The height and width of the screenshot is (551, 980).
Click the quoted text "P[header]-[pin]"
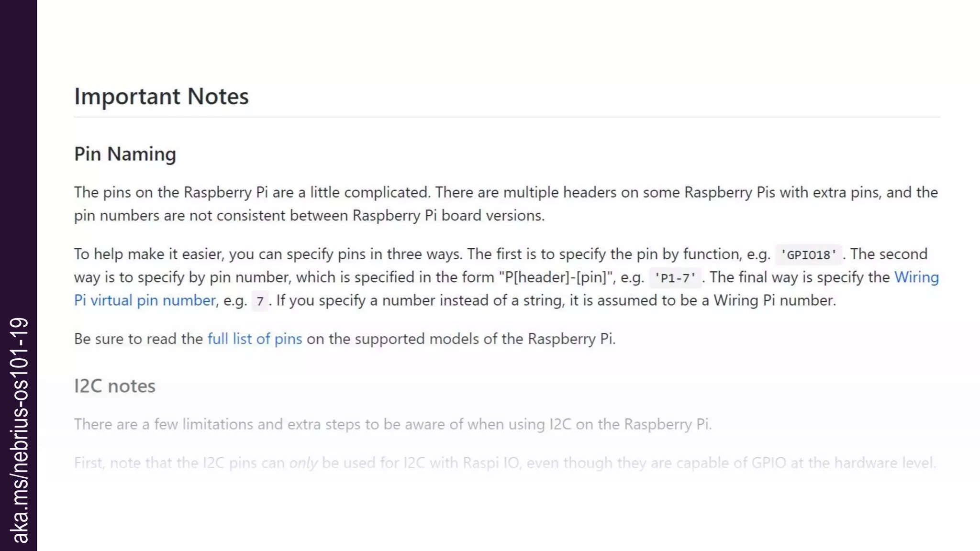point(555,277)
